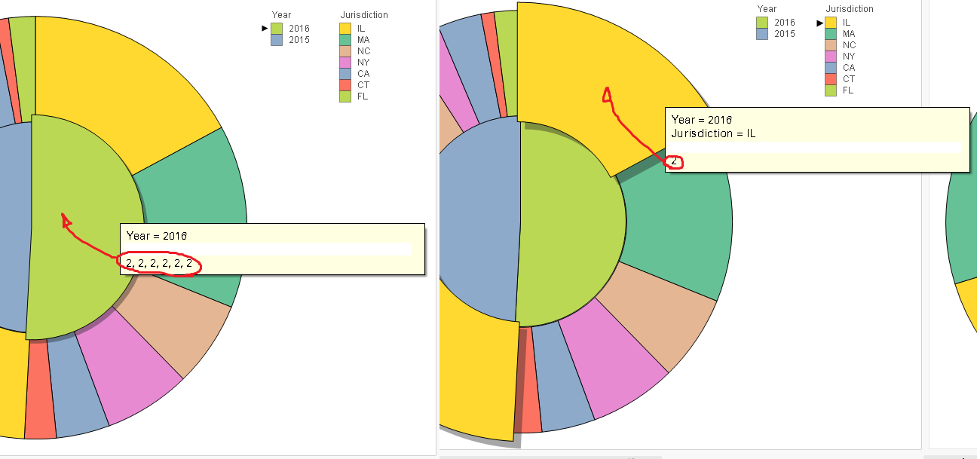Click the blue CA swatch in left legend

coord(345,74)
